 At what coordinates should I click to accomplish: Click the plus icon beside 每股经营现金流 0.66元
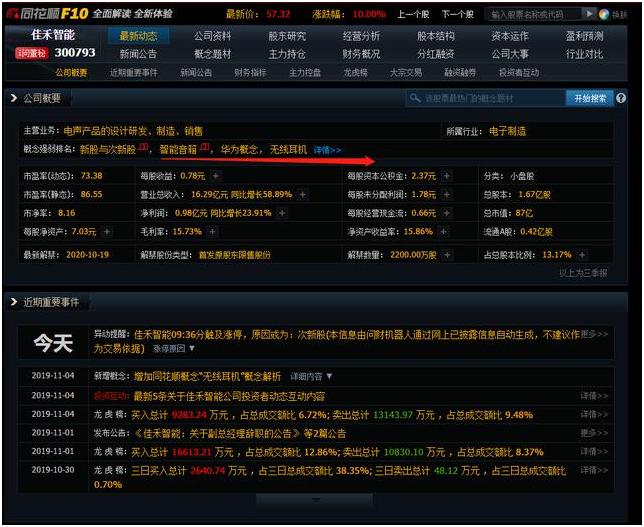click(446, 213)
